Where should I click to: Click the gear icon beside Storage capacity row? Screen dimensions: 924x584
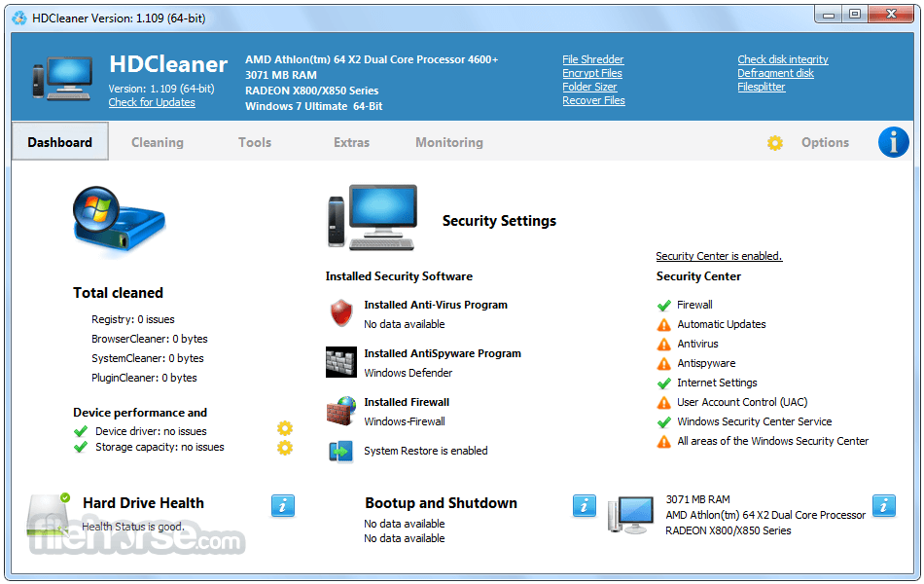[x=285, y=448]
